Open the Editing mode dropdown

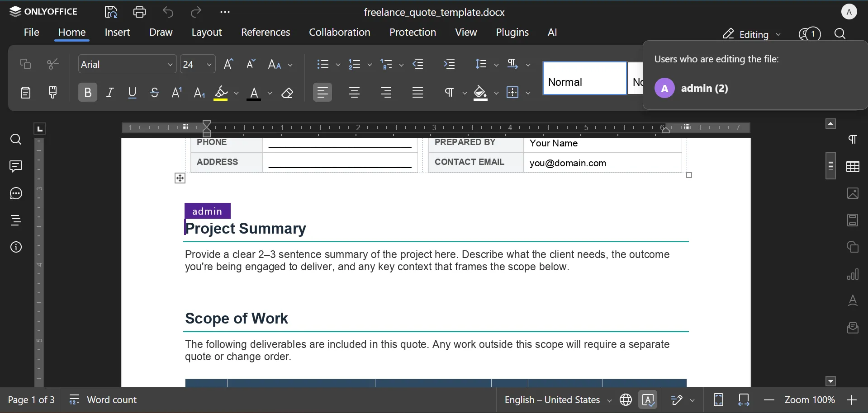752,34
